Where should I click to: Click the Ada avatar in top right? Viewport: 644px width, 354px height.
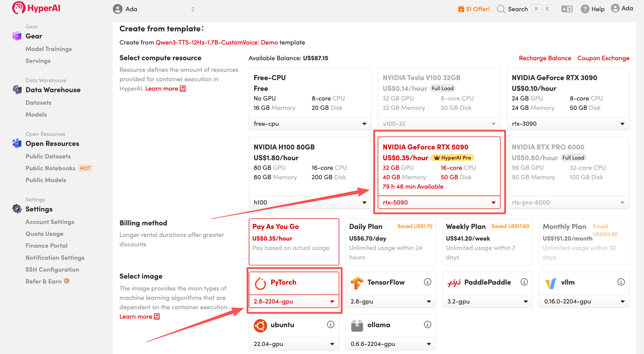[615, 9]
